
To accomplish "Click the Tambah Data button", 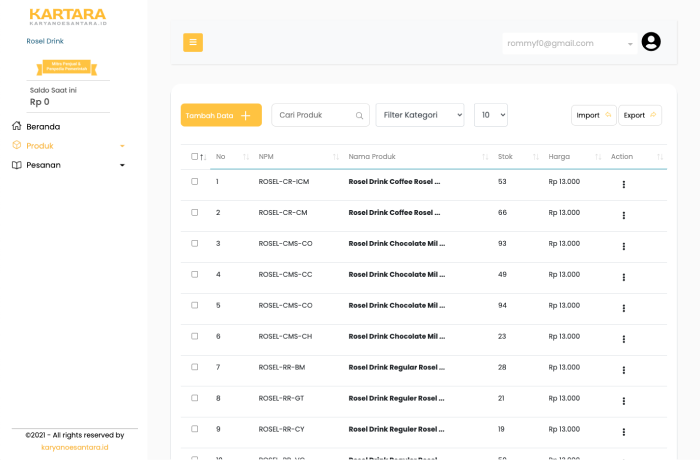I will coord(221,115).
